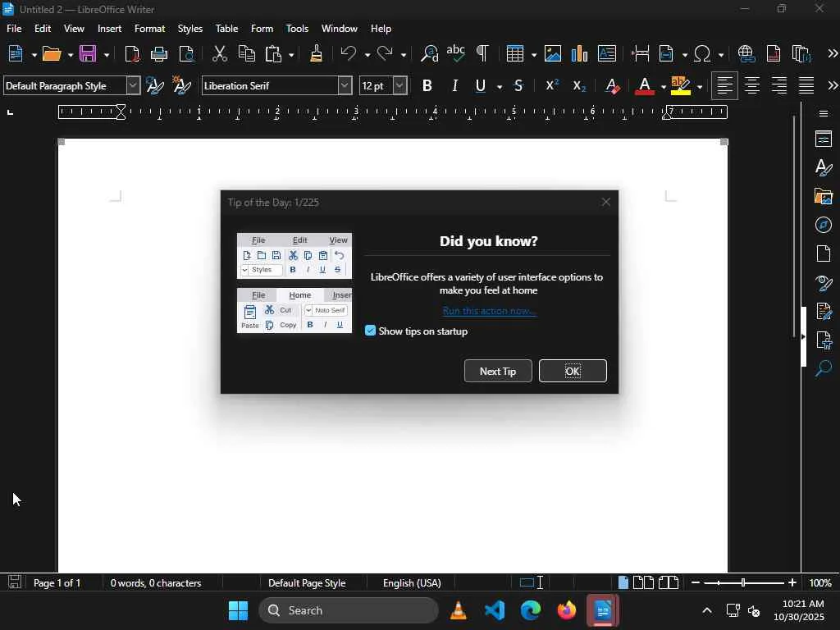Toggle Italic formatting
The width and height of the screenshot is (840, 630).
pyautogui.click(x=454, y=85)
